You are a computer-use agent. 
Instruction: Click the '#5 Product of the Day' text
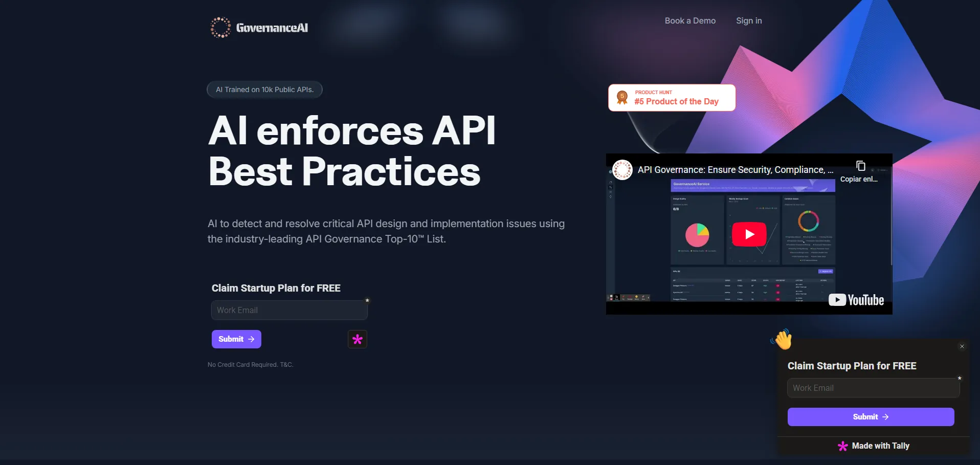(676, 102)
